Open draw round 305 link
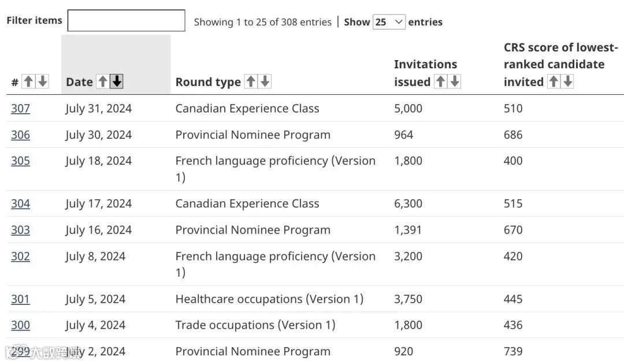The image size is (624, 364). coord(20,161)
